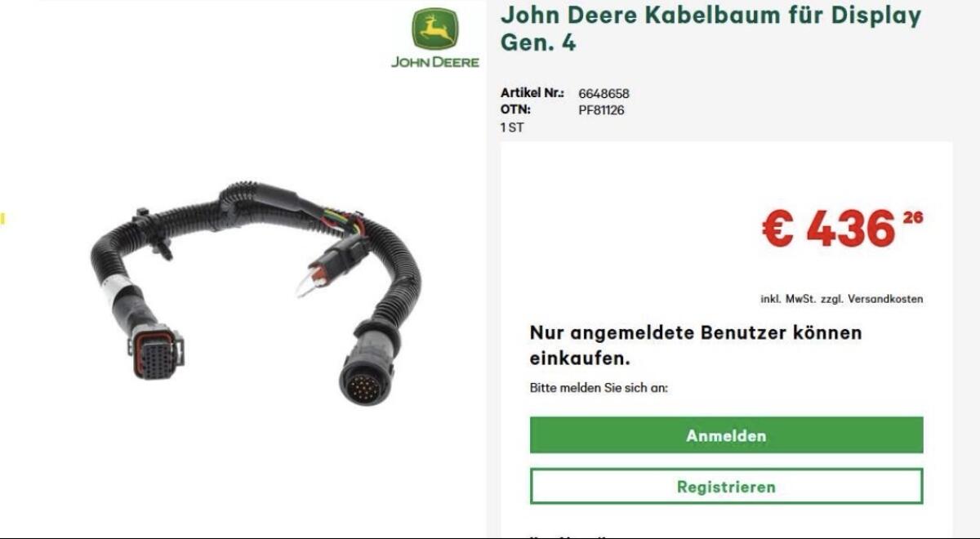Select the product title John Deere Kabelbaum
The image size is (980, 539).
click(x=710, y=29)
